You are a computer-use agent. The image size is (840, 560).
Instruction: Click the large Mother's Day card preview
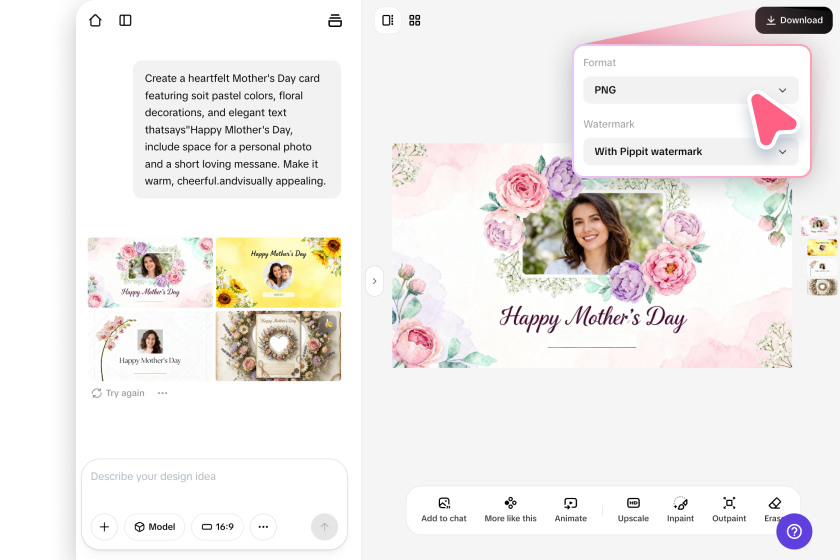coord(592,256)
